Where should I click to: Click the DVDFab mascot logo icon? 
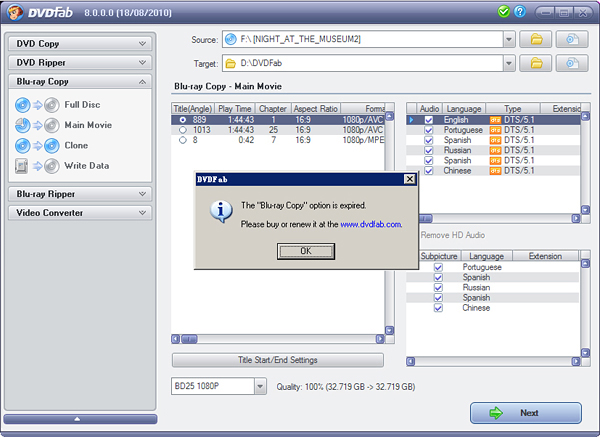15,12
